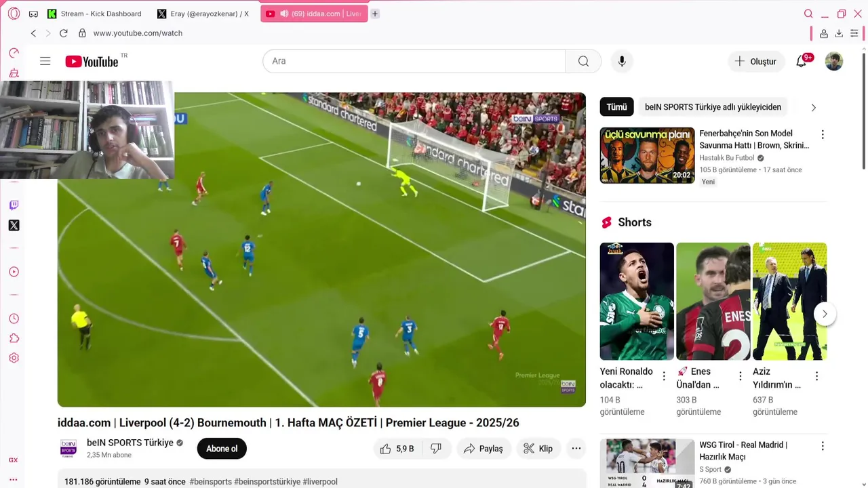Screen dimensions: 868x488
Task: Open a new browser tab
Action: (375, 14)
